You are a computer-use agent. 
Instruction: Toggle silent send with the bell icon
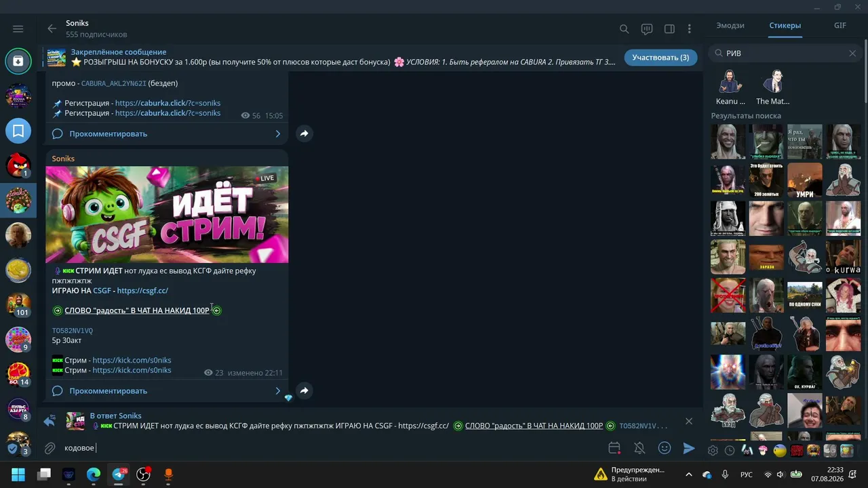coord(639,448)
